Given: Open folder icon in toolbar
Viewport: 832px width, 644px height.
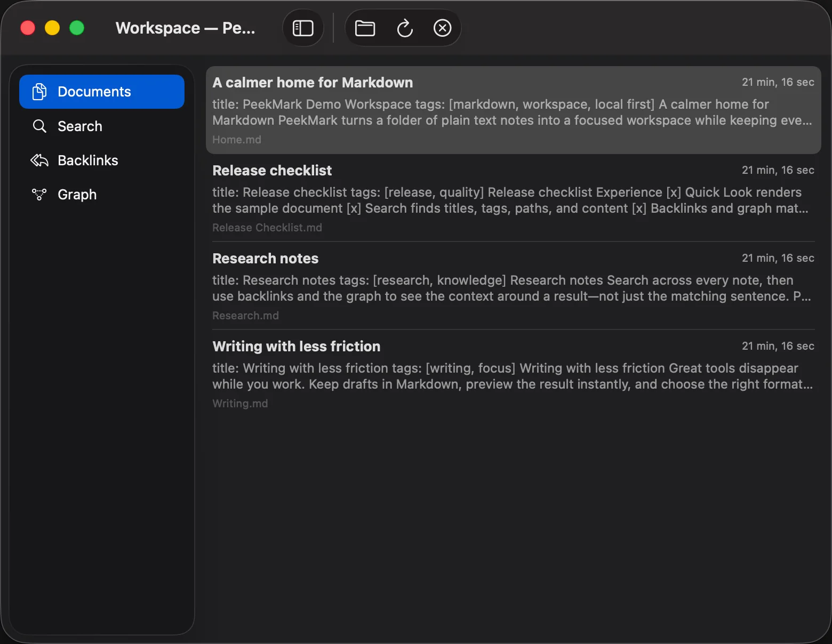Looking at the screenshot, I should 365,28.
